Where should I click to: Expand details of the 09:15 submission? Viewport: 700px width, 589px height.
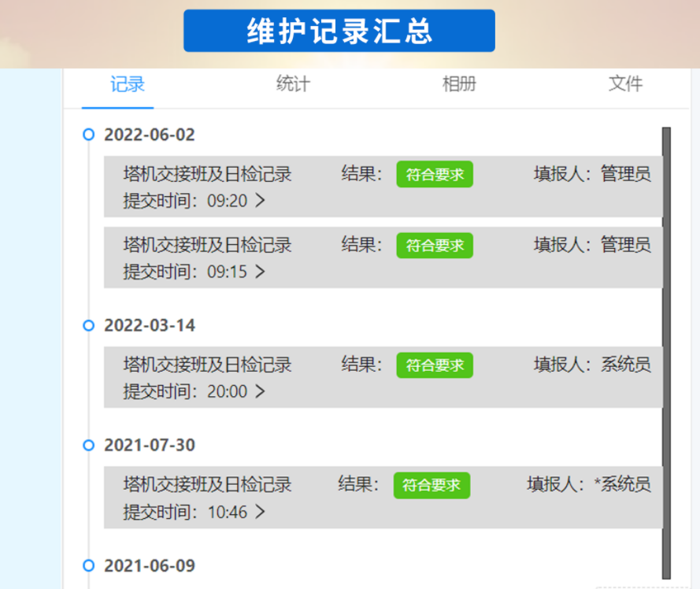pyautogui.click(x=262, y=272)
